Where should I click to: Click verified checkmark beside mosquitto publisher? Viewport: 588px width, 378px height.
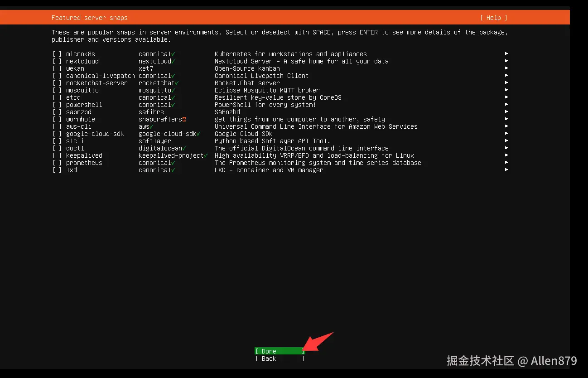click(173, 90)
